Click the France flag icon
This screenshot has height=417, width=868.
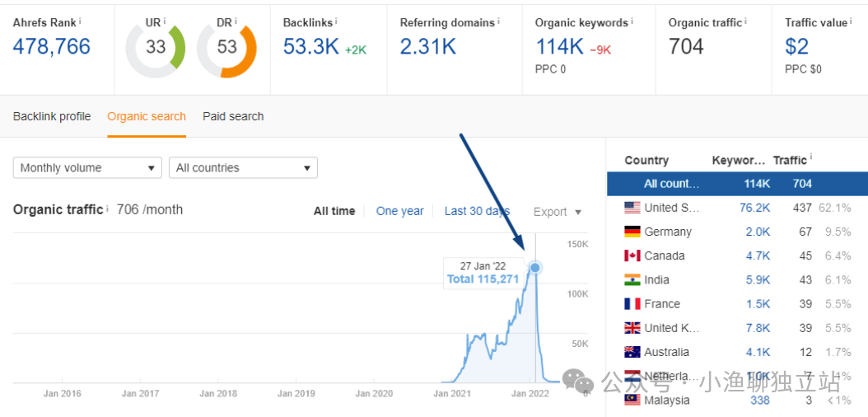tap(632, 304)
